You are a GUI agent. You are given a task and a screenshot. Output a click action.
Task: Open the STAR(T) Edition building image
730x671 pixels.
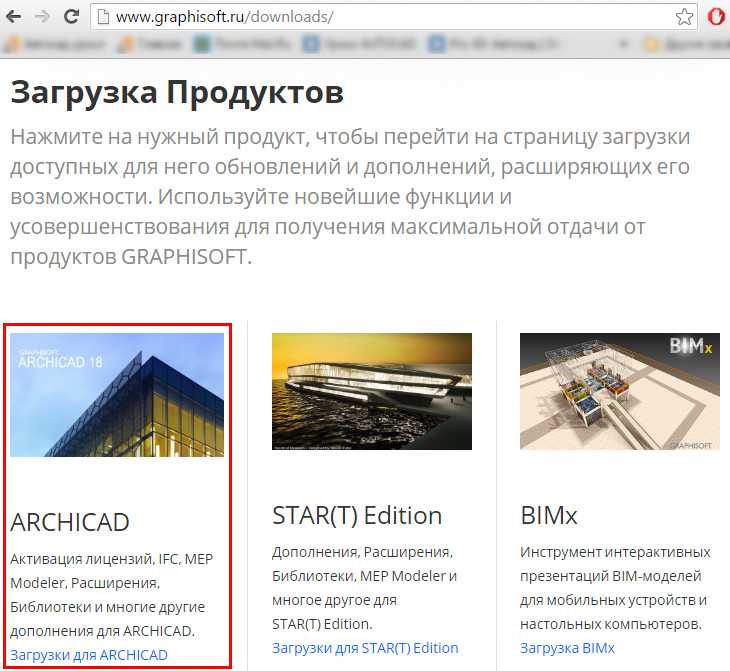(x=372, y=391)
